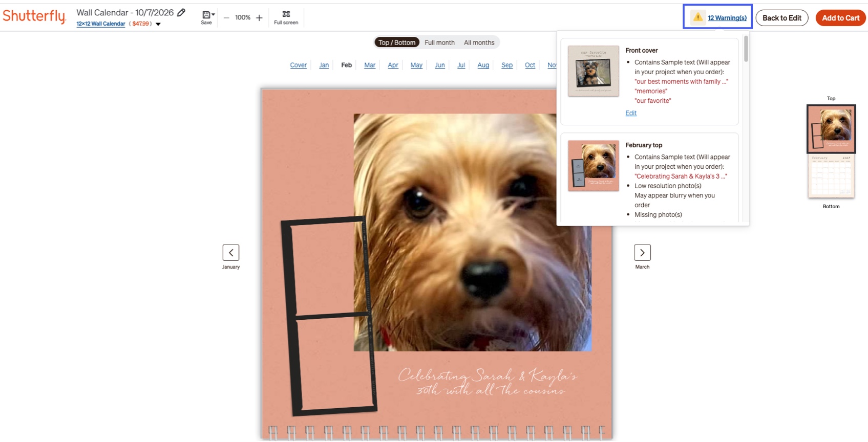Viewport: 868px width, 442px height.
Task: Select the Bottom page thumbnail
Action: tap(831, 176)
